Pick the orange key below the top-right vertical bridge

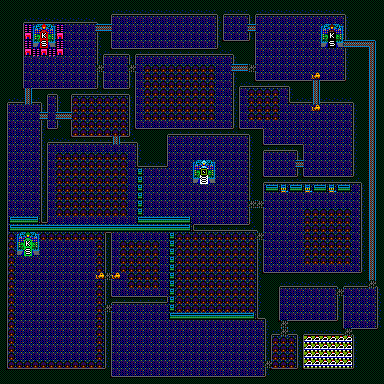click(x=316, y=108)
